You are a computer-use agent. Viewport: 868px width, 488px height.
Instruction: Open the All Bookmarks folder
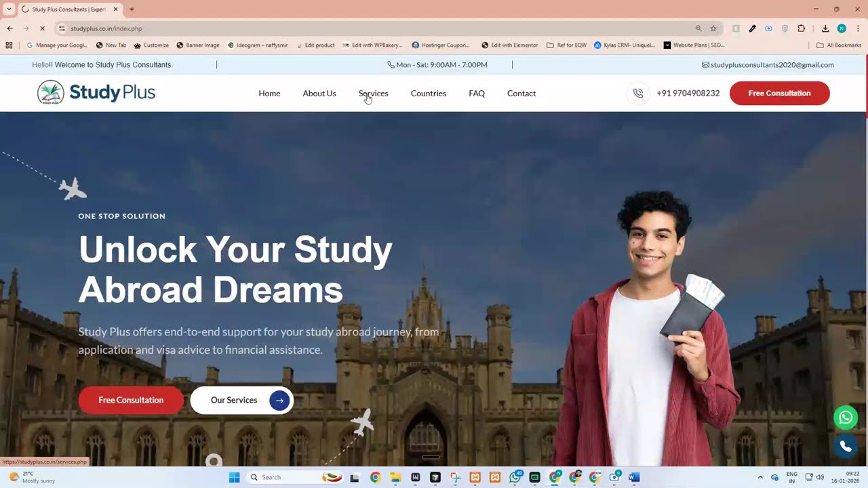[x=839, y=45]
